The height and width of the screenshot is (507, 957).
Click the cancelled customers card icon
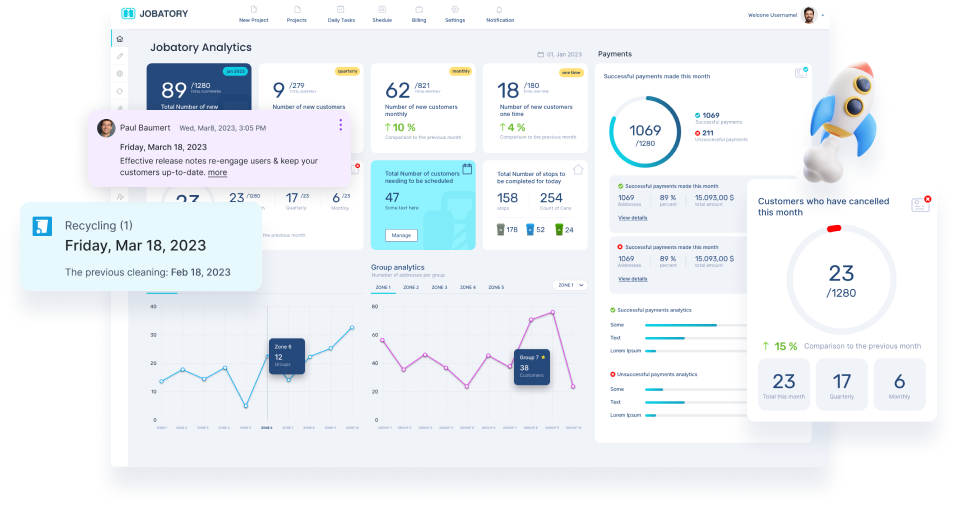[x=920, y=204]
